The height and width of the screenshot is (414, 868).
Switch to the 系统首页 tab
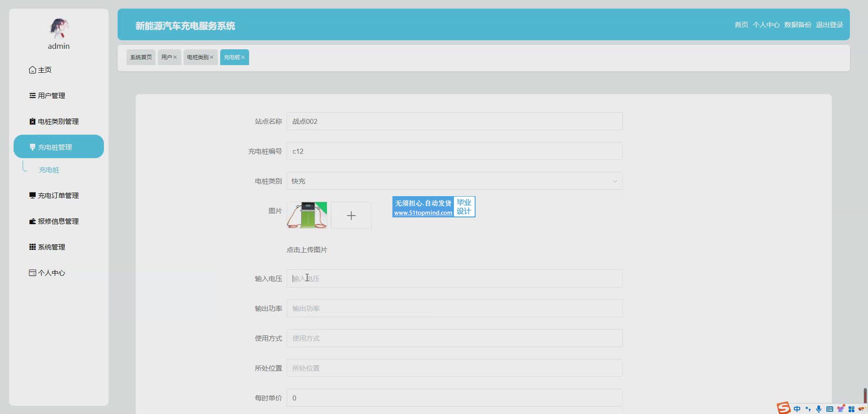[x=141, y=57]
